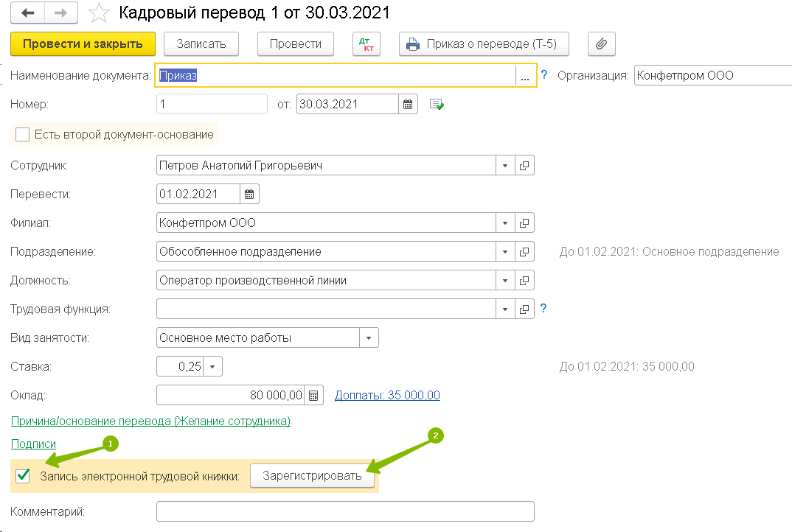Open calendar for Перевести date field
The image size is (792, 532).
249,195
